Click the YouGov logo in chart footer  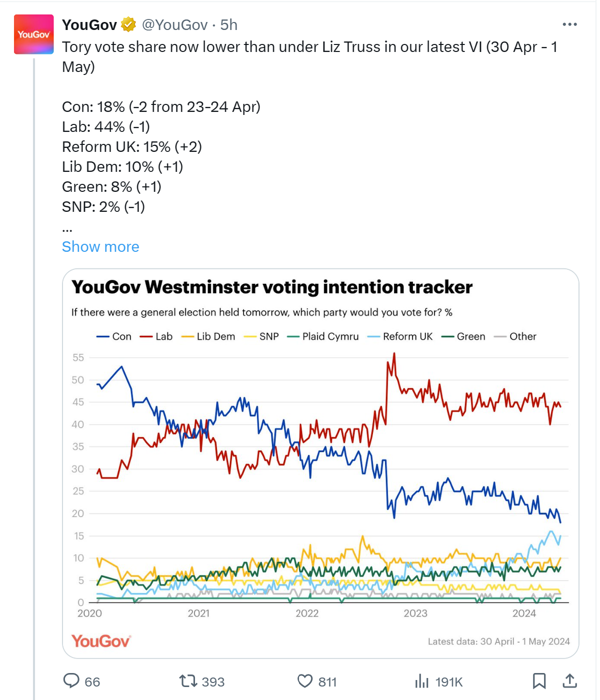click(x=101, y=641)
